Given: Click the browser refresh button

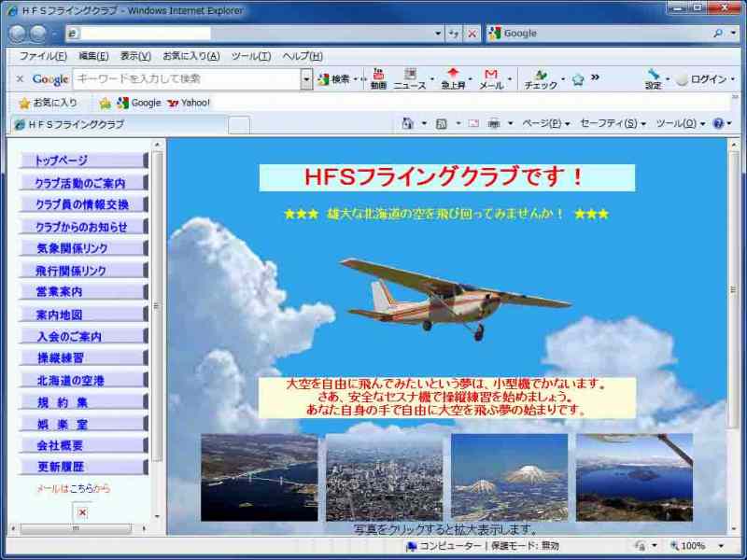Looking at the screenshot, I should tap(454, 34).
